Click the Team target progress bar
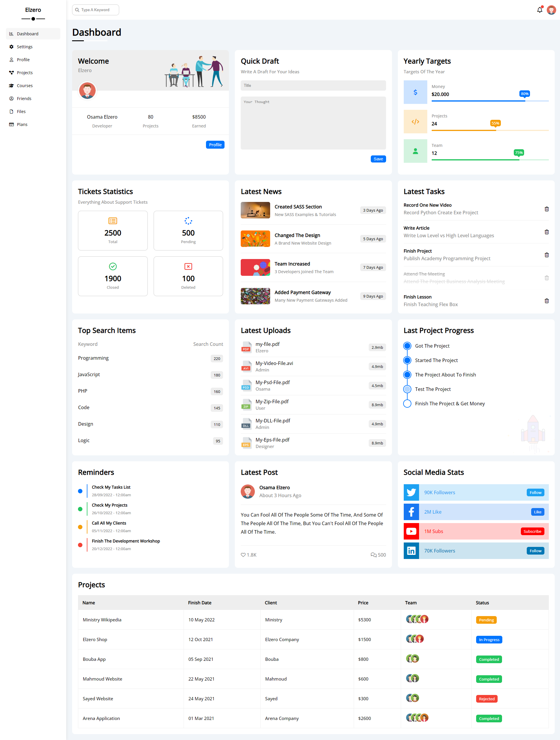 [490, 160]
